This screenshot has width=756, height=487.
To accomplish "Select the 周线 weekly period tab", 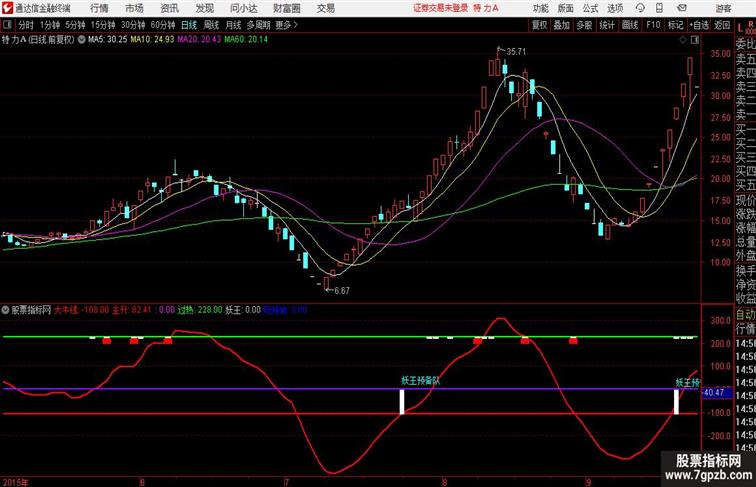I will point(211,25).
